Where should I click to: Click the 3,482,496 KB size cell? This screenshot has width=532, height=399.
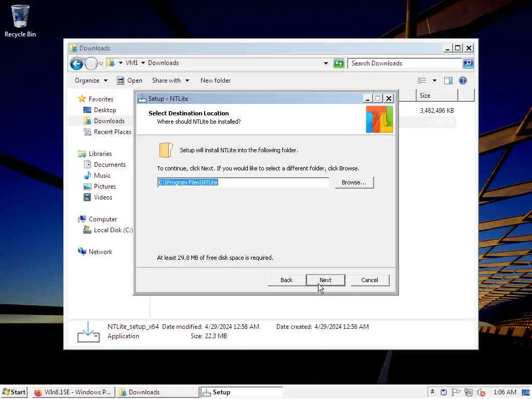pos(436,111)
